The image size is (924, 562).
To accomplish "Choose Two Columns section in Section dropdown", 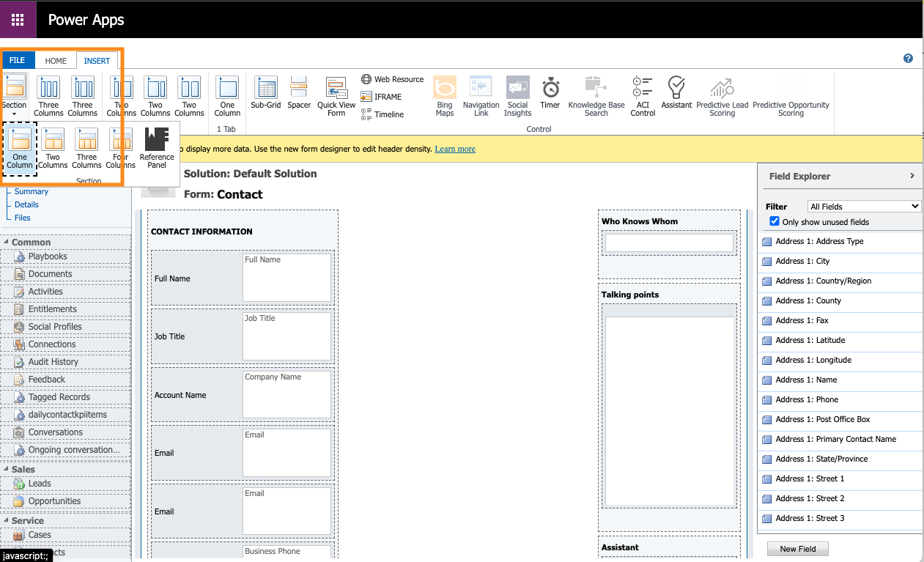I will [53, 148].
